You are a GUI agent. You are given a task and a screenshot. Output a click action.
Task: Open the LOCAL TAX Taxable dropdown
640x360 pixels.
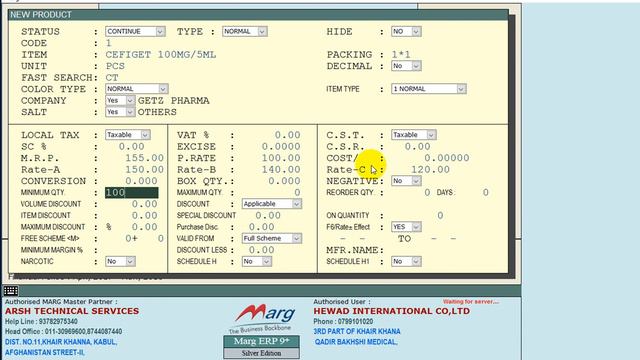coord(128,135)
